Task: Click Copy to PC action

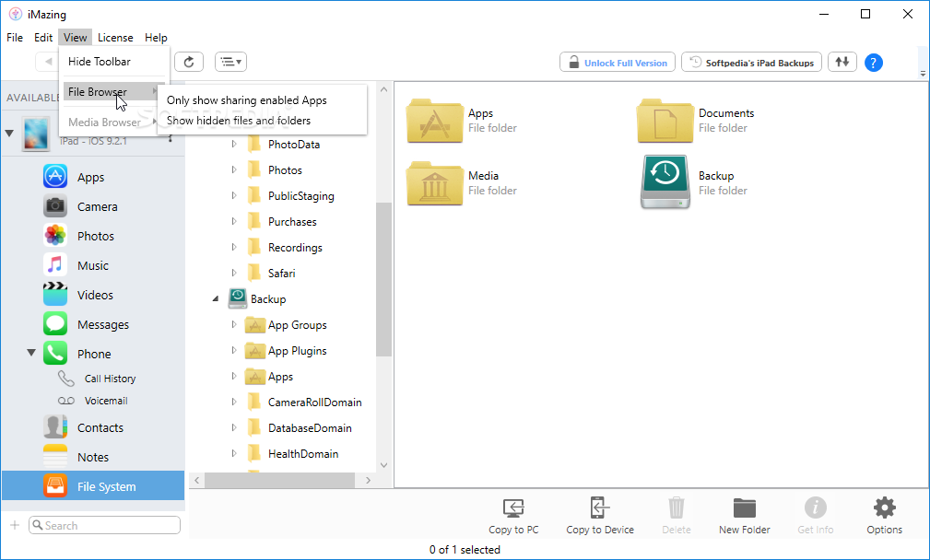Action: point(513,516)
